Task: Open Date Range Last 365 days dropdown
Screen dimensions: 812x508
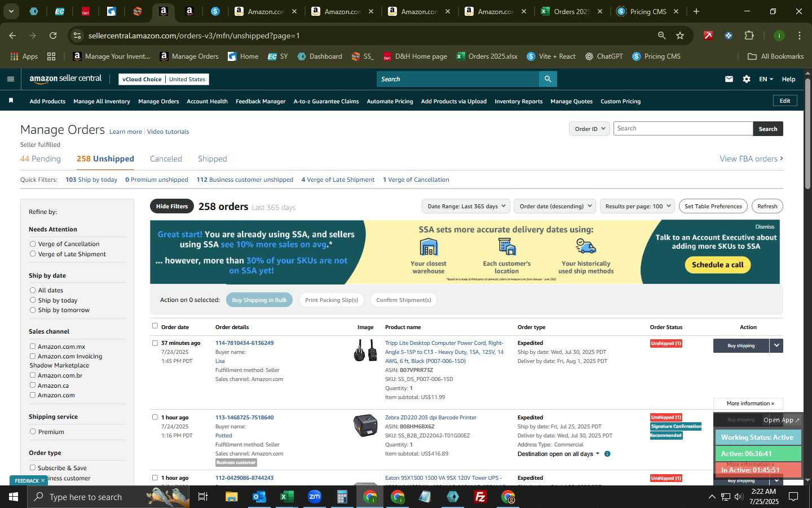Action: (x=466, y=206)
